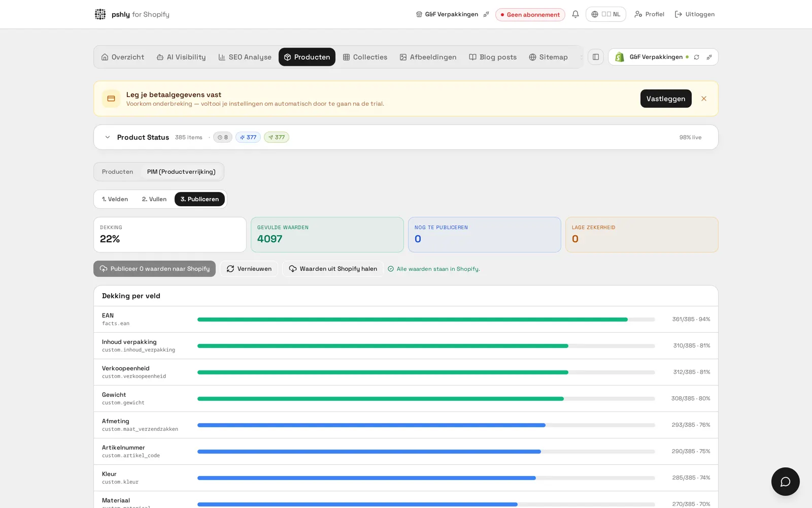Go to the Afbeeldingen tab
The height and width of the screenshot is (508, 812).
click(428, 57)
